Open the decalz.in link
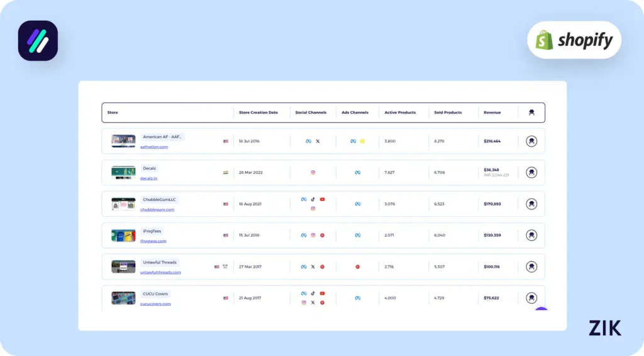The image size is (644, 356). [148, 178]
